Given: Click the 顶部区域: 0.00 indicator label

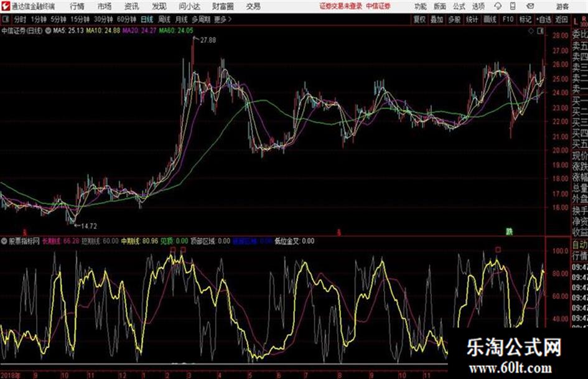Looking at the screenshot, I should pos(210,241).
